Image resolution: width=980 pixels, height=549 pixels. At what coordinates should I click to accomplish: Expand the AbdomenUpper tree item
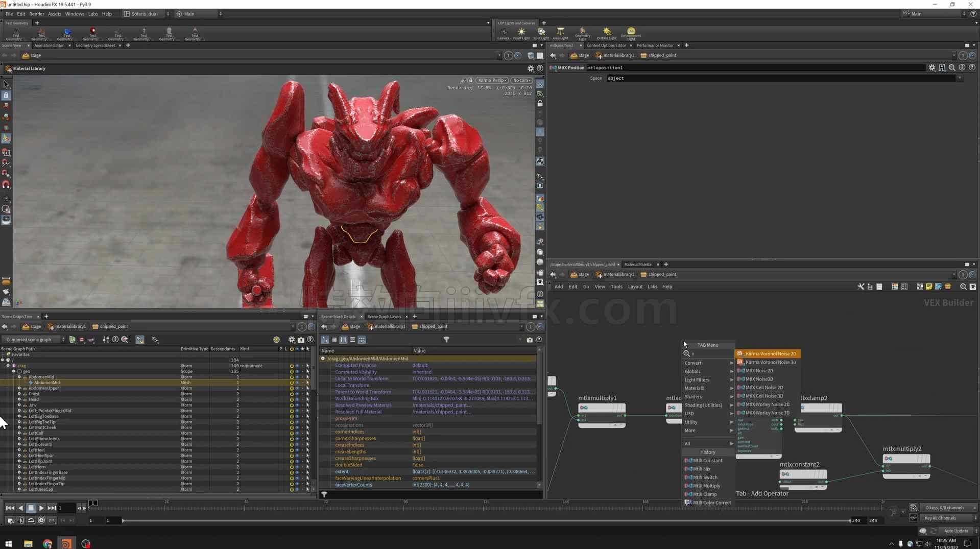[x=19, y=388]
